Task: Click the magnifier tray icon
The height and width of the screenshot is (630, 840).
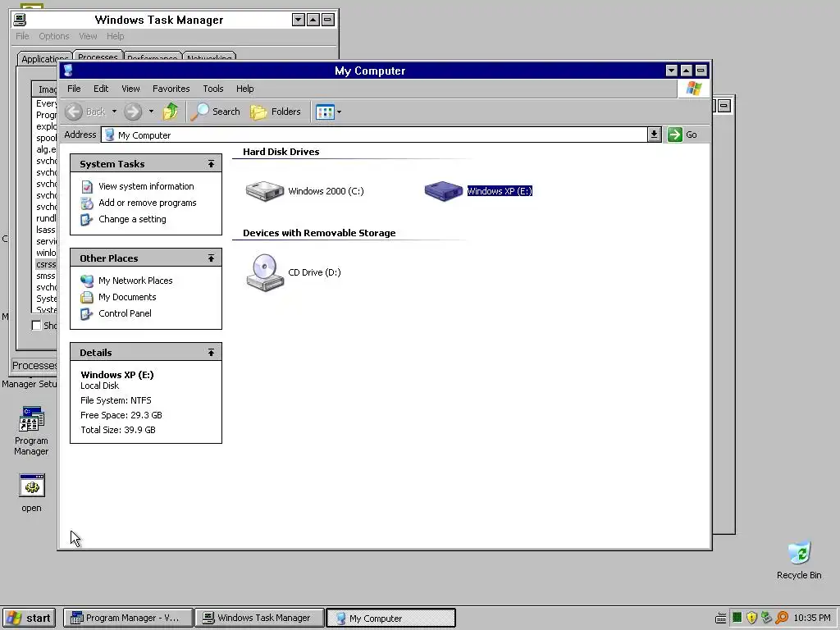Action: coord(782,618)
